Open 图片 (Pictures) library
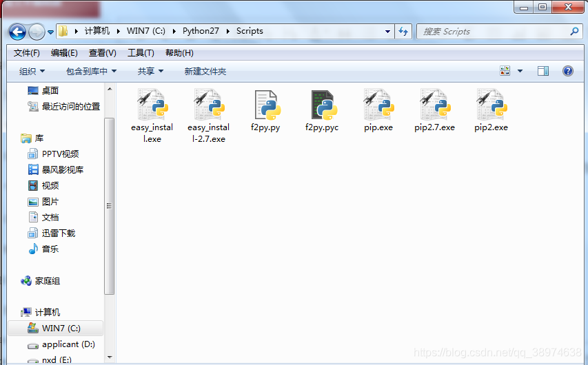Image resolution: width=588 pixels, height=365 pixels. coord(44,202)
